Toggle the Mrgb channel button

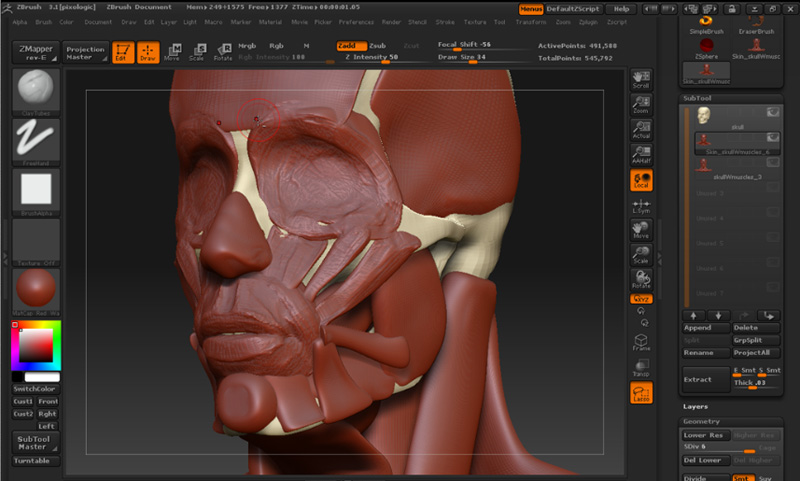[247, 45]
